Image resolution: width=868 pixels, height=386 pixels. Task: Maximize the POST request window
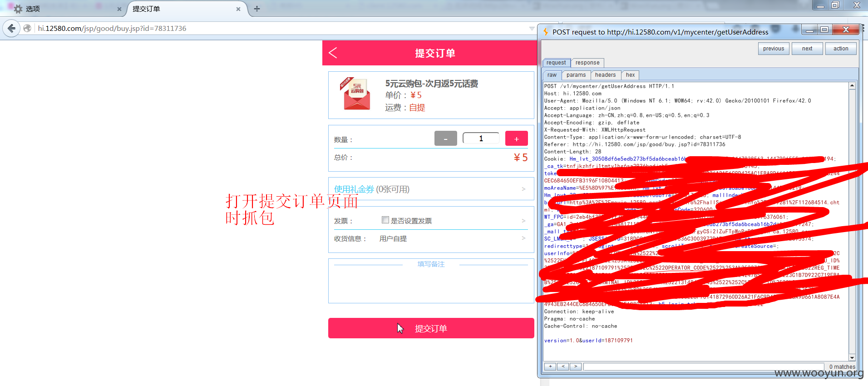(824, 30)
